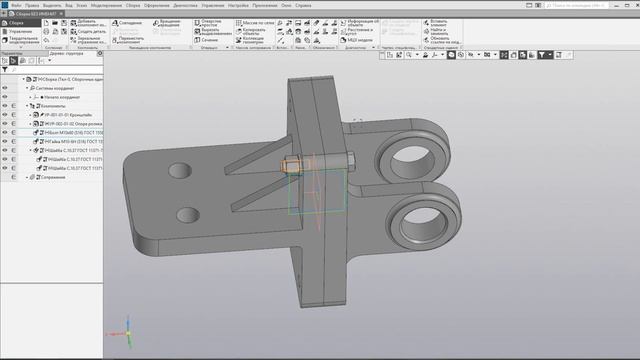640x360 pixels.
Task: Toggle visibility eye for Опора ролика
Action: pyautogui.click(x=5, y=124)
